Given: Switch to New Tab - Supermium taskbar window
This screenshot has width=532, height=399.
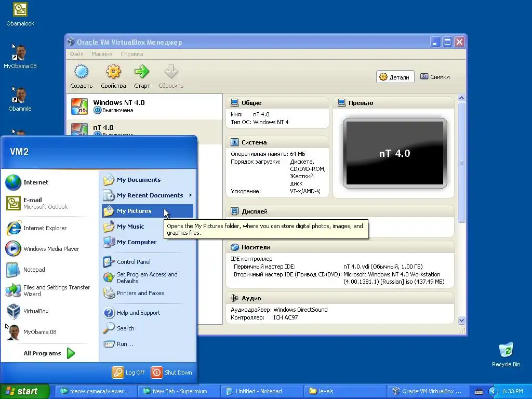Looking at the screenshot, I should pos(179,392).
